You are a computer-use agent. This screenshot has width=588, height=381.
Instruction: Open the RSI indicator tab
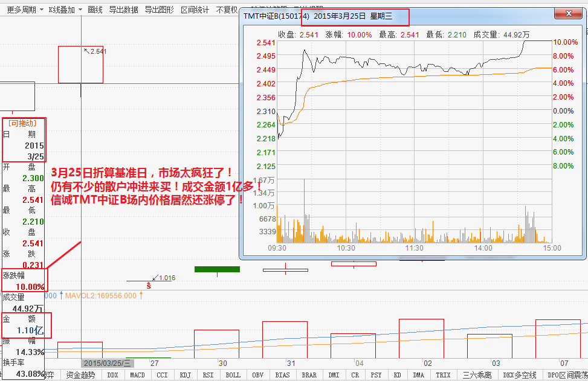pyautogui.click(x=208, y=375)
